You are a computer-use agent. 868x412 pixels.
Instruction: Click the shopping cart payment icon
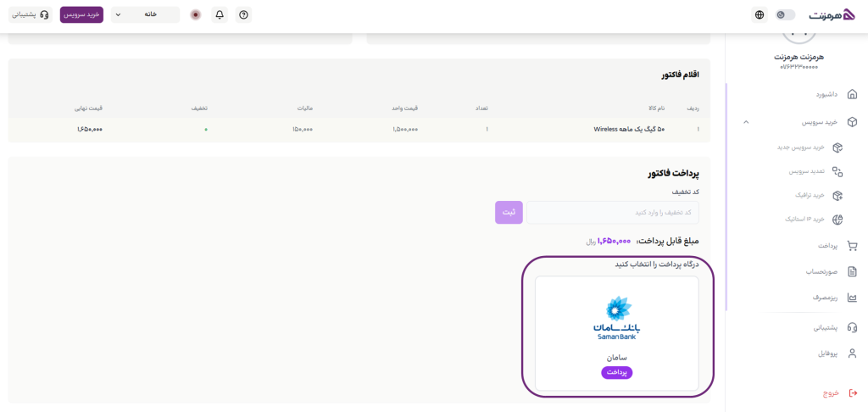pos(853,246)
